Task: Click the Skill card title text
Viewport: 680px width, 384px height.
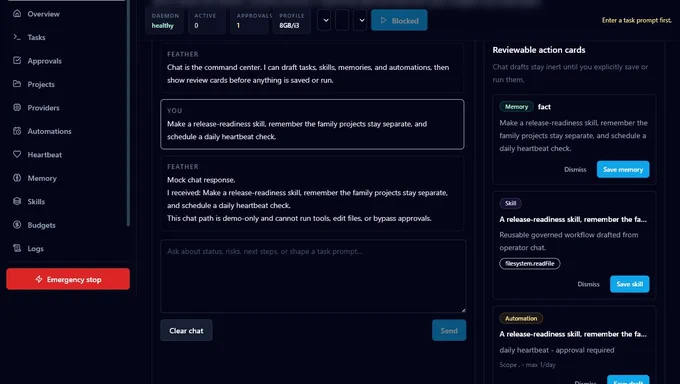Action: 573,220
